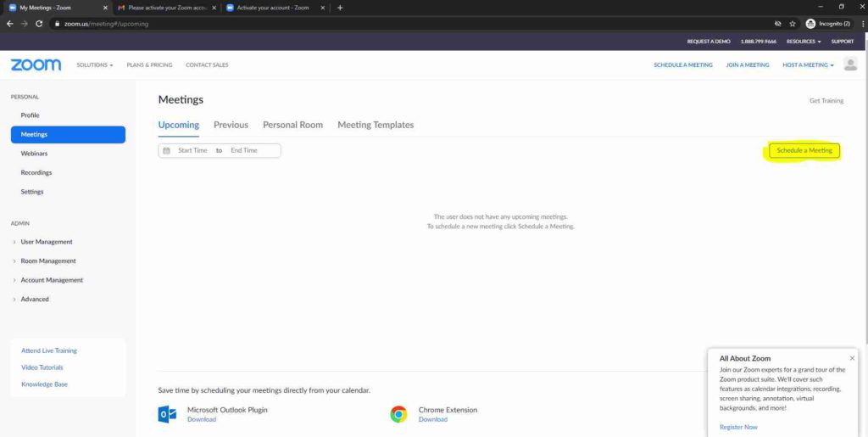This screenshot has height=437, width=868.
Task: Click the End Time date field
Action: (x=244, y=151)
